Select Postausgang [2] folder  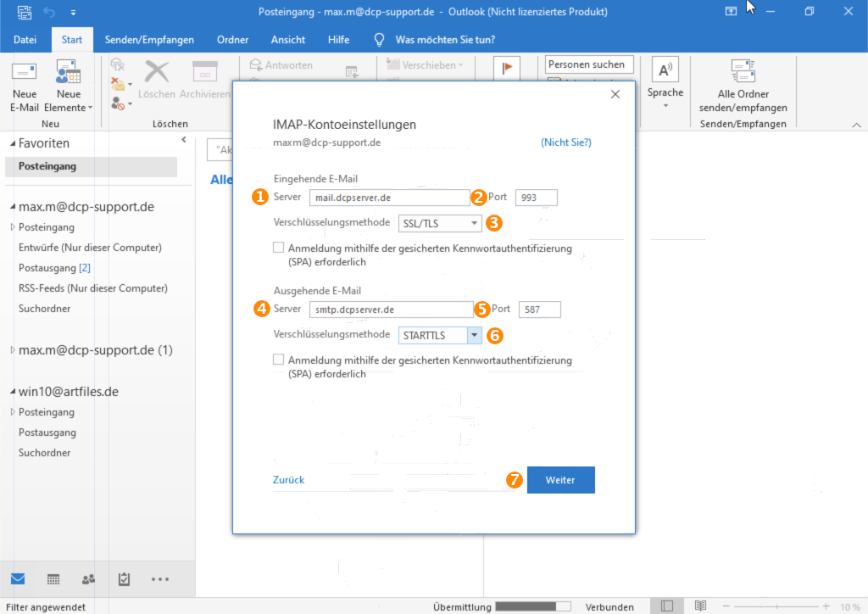[54, 268]
